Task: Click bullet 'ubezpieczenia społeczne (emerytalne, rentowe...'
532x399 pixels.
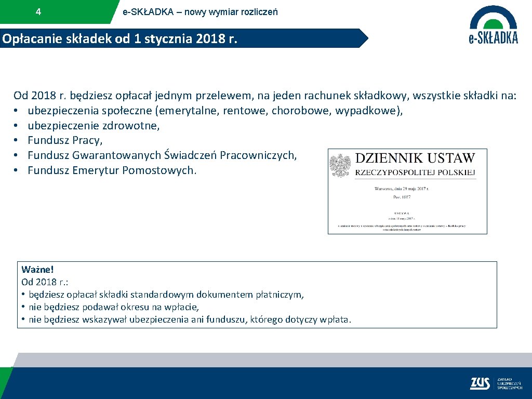Action: click(x=215, y=111)
